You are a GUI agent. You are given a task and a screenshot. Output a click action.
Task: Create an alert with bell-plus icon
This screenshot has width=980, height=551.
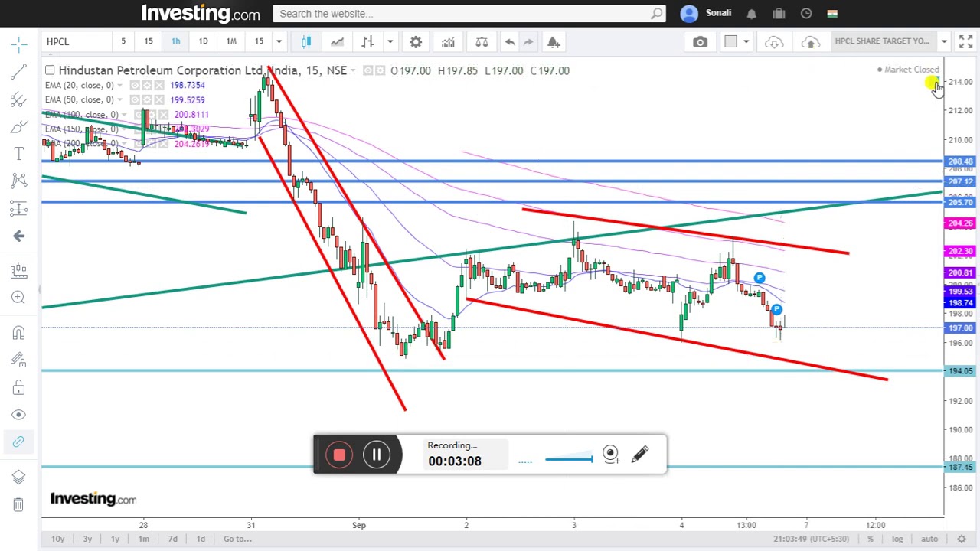click(x=554, y=41)
